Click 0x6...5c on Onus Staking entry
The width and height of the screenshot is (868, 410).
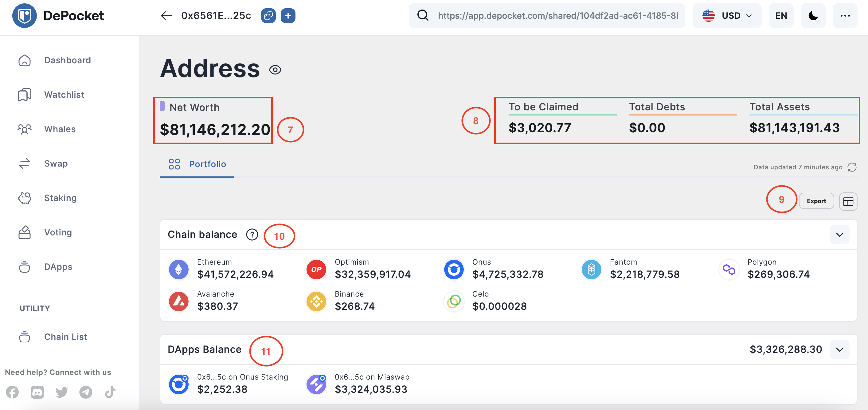(x=243, y=377)
